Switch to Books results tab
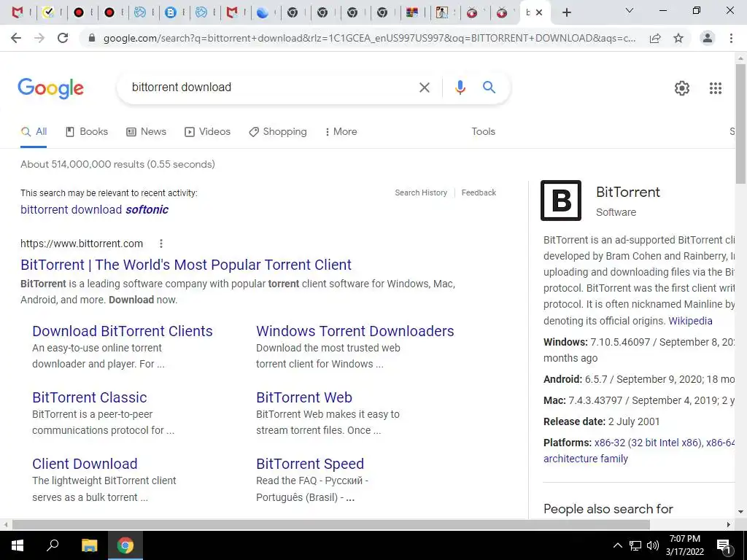747x560 pixels. click(87, 132)
